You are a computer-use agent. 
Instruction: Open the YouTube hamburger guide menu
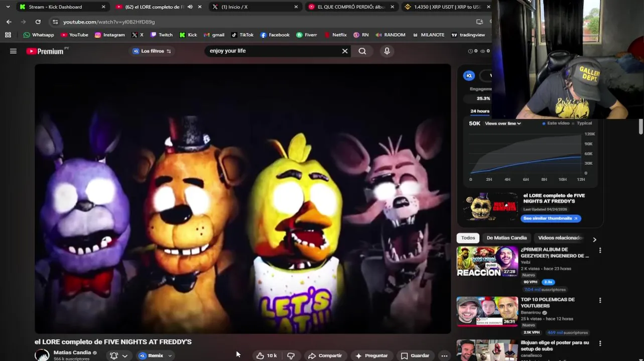tap(14, 51)
